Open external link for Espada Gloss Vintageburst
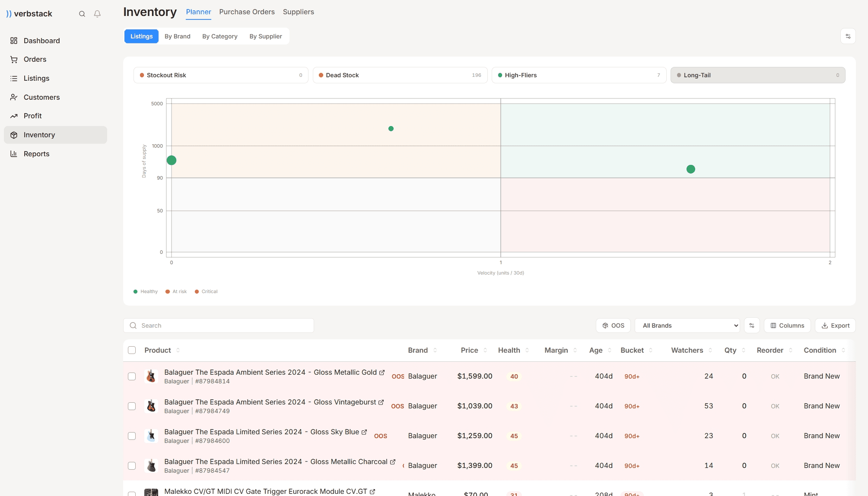The height and width of the screenshot is (496, 868). 381,402
